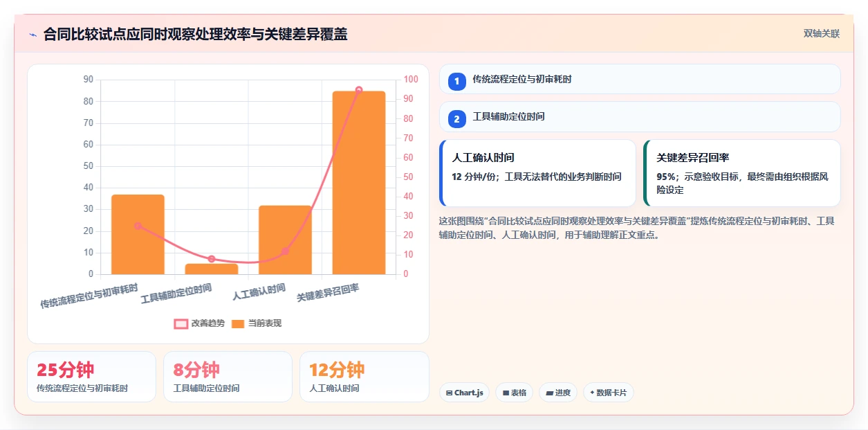The height and width of the screenshot is (430, 868).
Task: Click the 改善趋势 pink legend swatch
Action: tap(181, 323)
